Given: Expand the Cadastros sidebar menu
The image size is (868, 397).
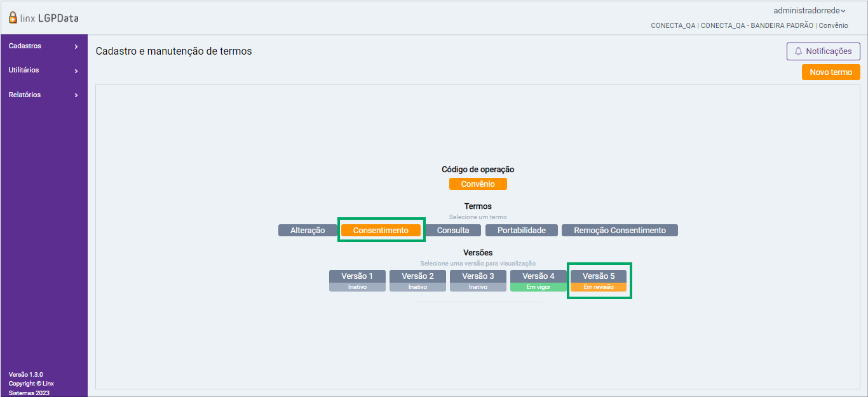Looking at the screenshot, I should click(44, 46).
